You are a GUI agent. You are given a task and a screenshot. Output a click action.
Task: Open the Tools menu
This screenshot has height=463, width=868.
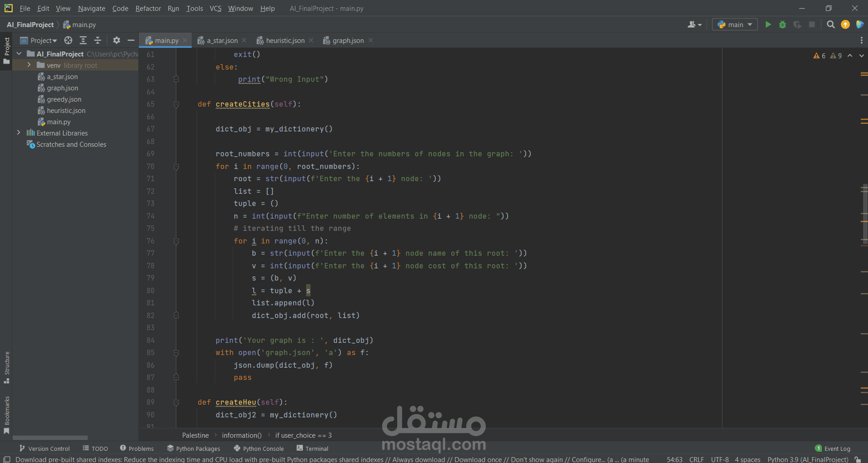[195, 8]
